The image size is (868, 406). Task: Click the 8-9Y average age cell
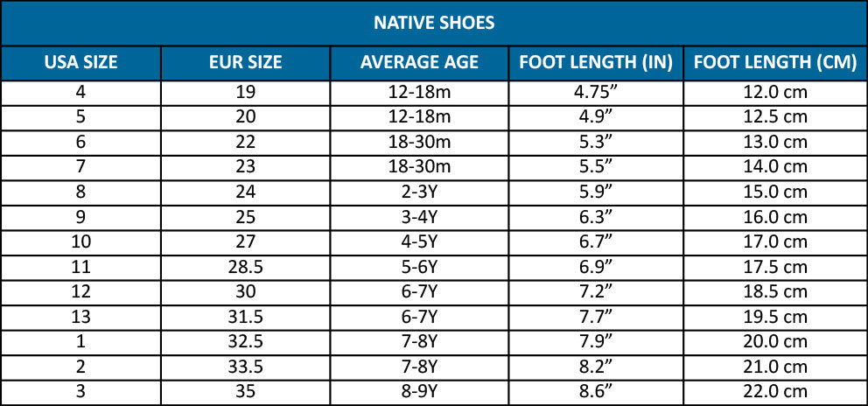(x=419, y=392)
